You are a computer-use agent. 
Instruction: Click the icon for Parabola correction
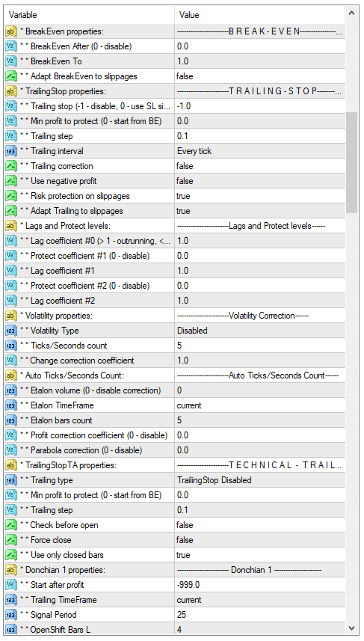tap(11, 450)
